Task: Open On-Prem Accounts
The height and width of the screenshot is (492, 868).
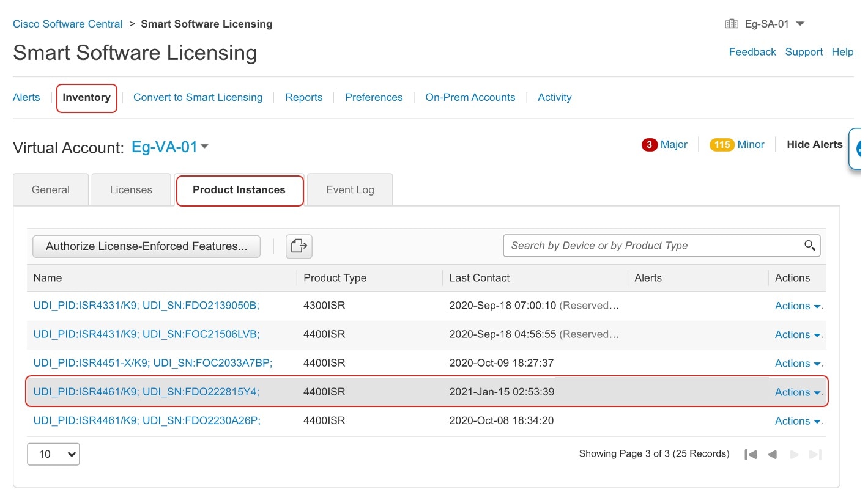Action: click(x=470, y=97)
